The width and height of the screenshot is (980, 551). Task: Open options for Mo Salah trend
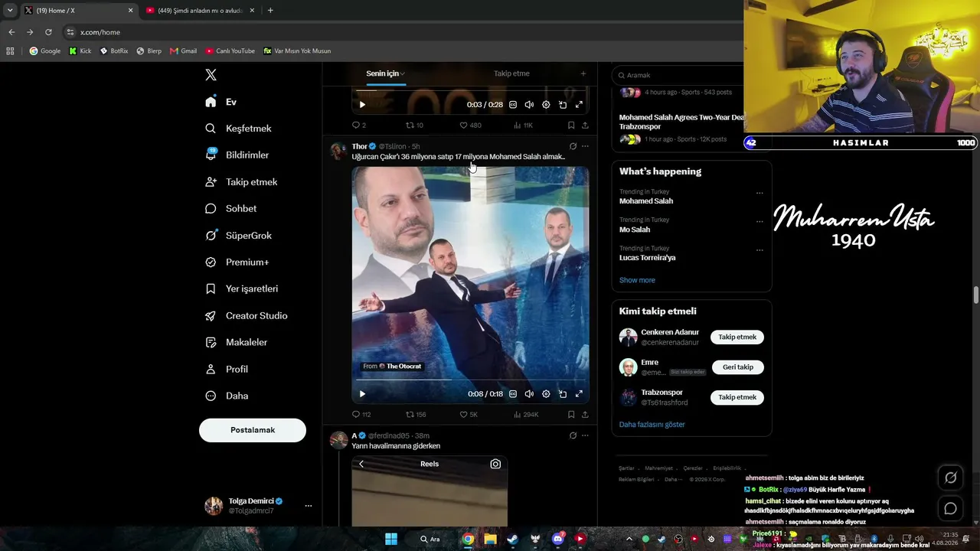759,222
